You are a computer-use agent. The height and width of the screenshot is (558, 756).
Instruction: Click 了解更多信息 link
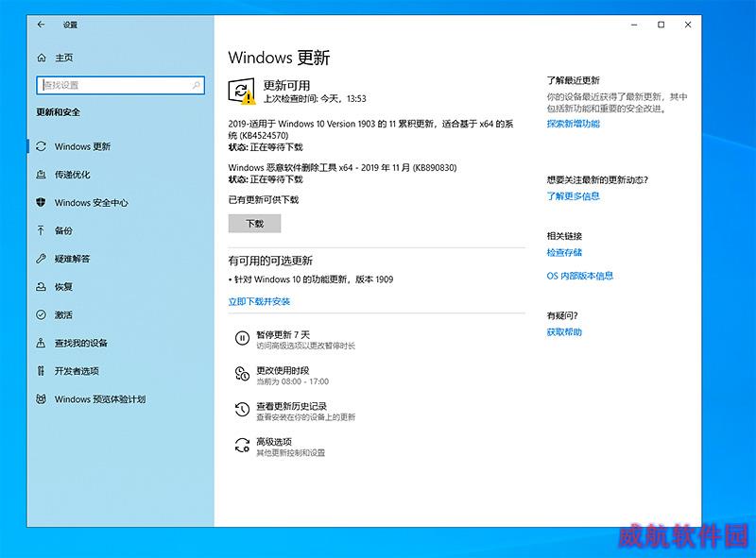[x=574, y=196]
